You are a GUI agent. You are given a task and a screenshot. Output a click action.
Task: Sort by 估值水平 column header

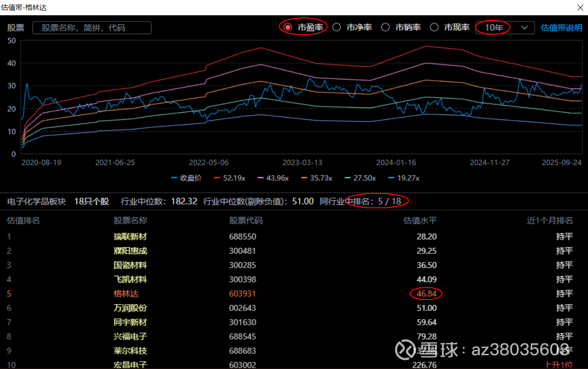coord(420,221)
